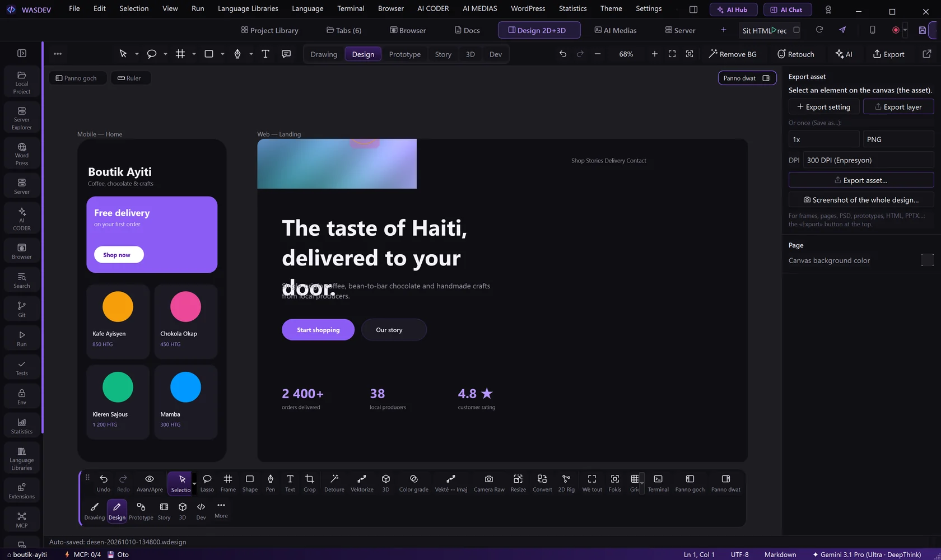Open the AI CODER menu

click(433, 8)
